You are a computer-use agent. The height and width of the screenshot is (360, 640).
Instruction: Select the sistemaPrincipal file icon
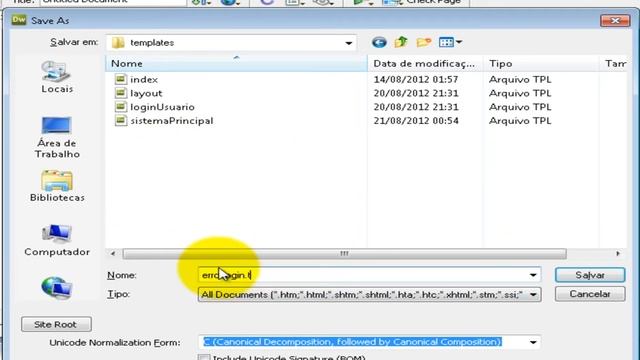pyautogui.click(x=121, y=121)
